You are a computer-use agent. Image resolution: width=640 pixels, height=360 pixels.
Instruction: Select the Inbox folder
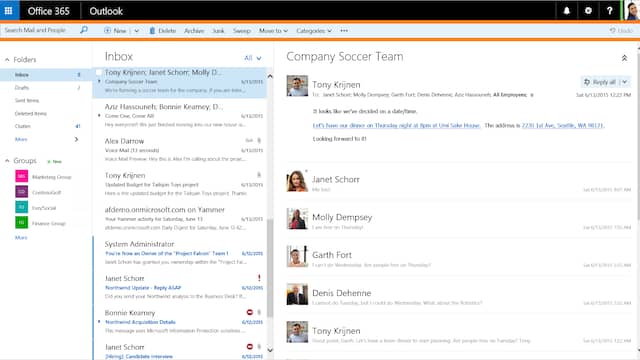tap(46, 75)
